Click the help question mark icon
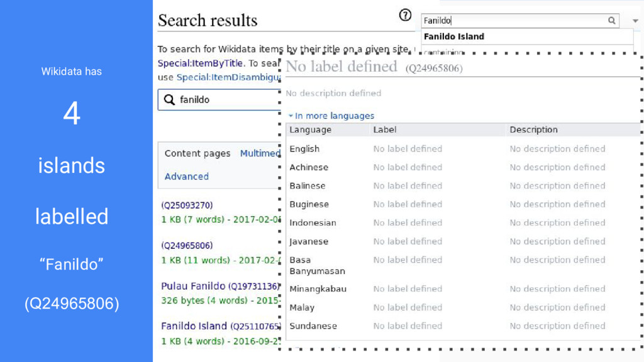 click(405, 15)
